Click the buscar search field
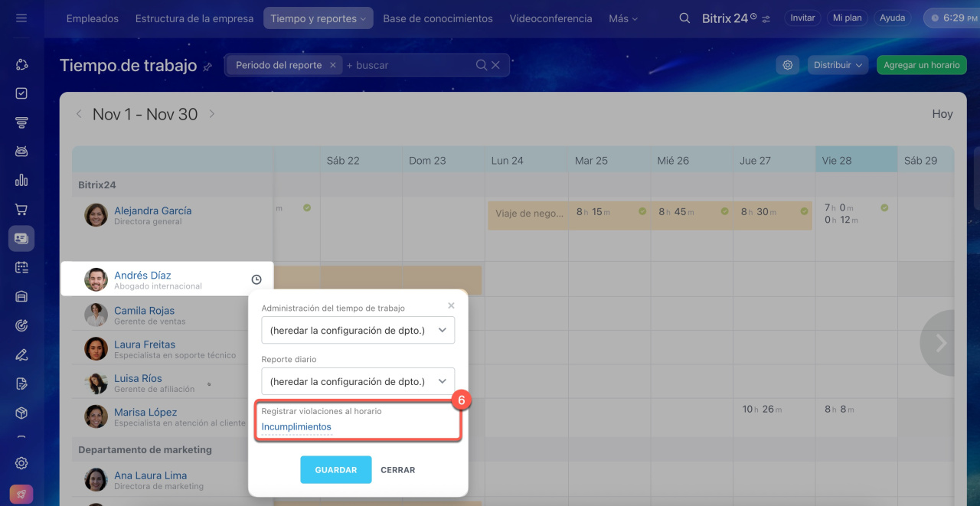The width and height of the screenshot is (980, 506). pos(406,66)
